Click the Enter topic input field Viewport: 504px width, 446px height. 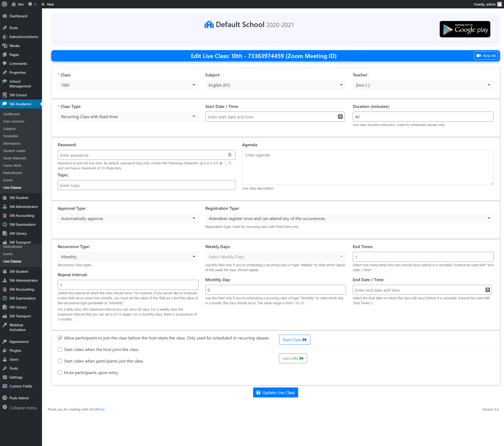[146, 185]
